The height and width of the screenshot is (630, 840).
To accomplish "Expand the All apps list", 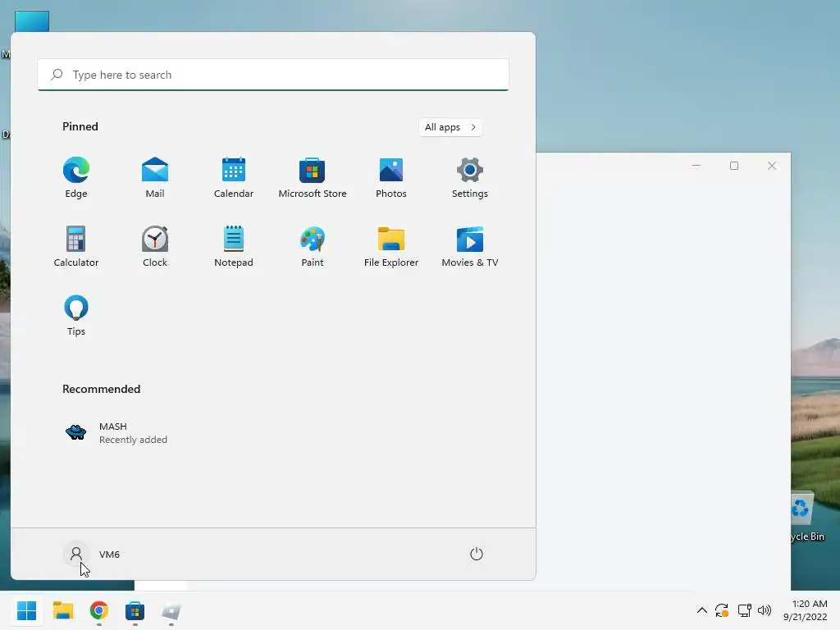I will [x=450, y=127].
